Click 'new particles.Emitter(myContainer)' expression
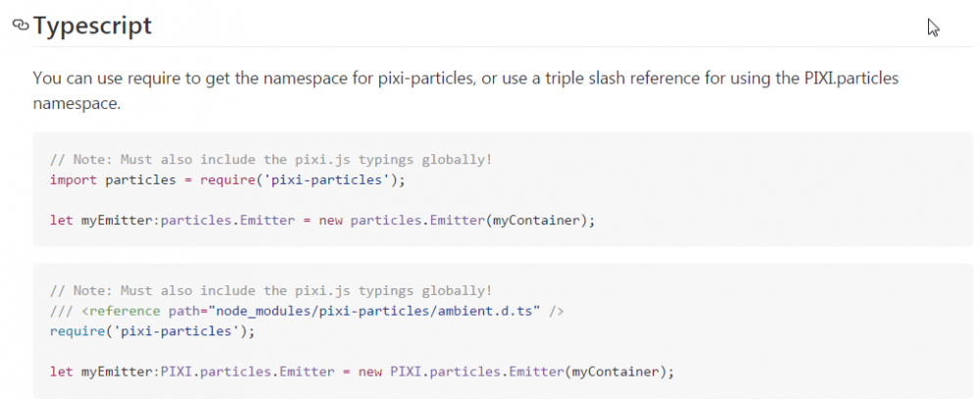 coord(457,221)
